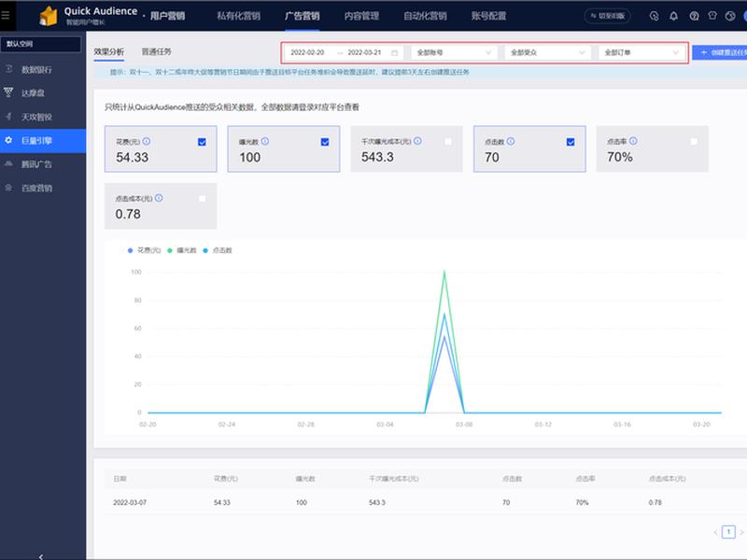The width and height of the screenshot is (747, 560).
Task: Open the 百度营销 sidebar item
Action: (36, 189)
